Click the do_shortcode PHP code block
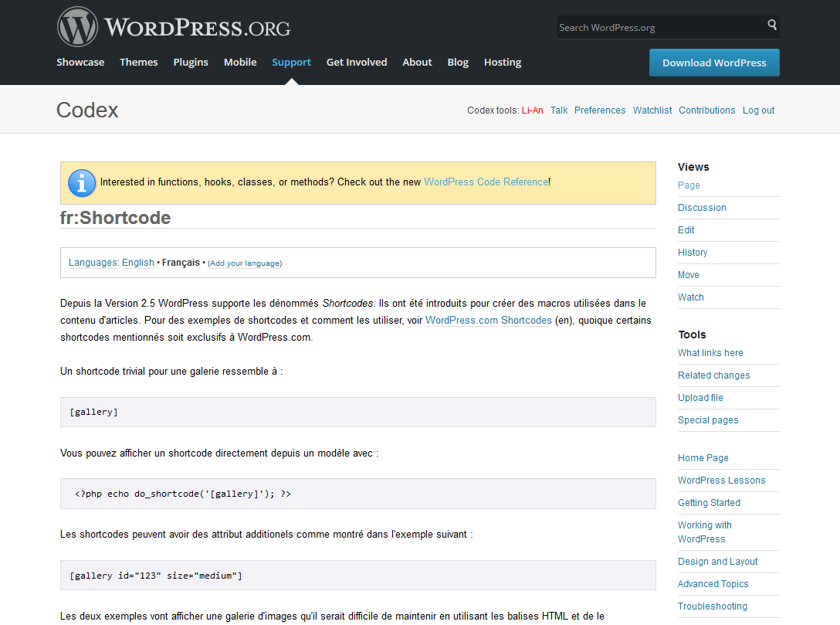The image size is (840, 625). click(x=358, y=494)
